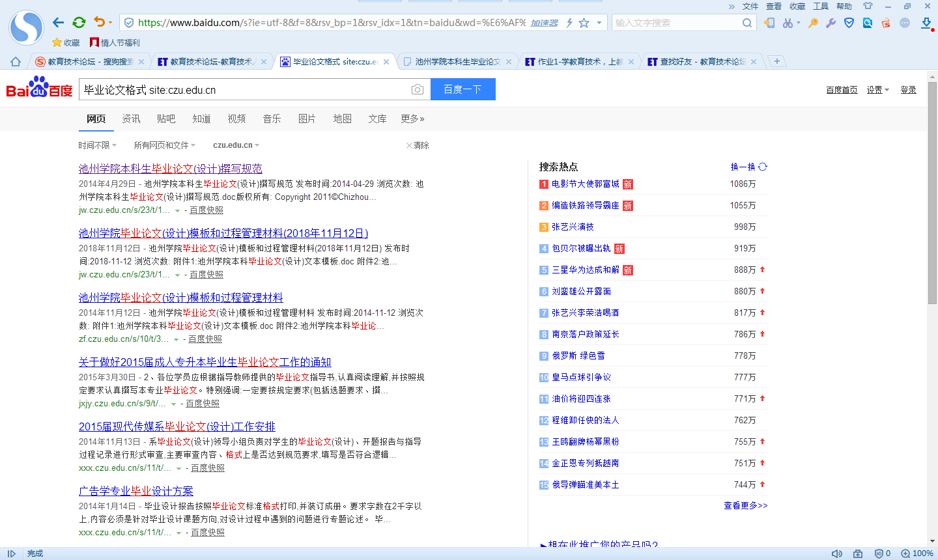Open the 工具 menu
Viewport: 938px width, 560px height.
pos(821,7)
